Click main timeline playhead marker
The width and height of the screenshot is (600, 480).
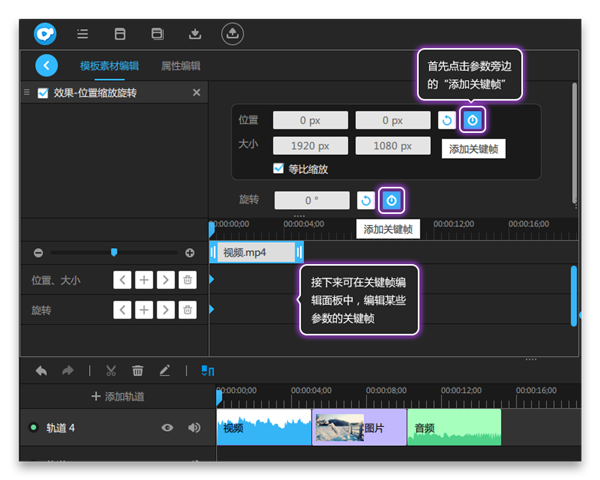(x=219, y=397)
